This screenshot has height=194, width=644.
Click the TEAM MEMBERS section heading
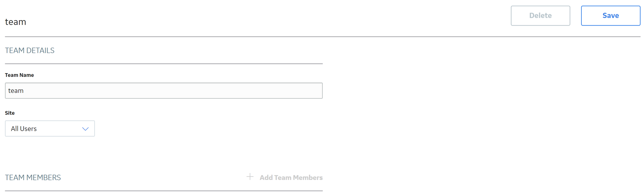tap(33, 178)
